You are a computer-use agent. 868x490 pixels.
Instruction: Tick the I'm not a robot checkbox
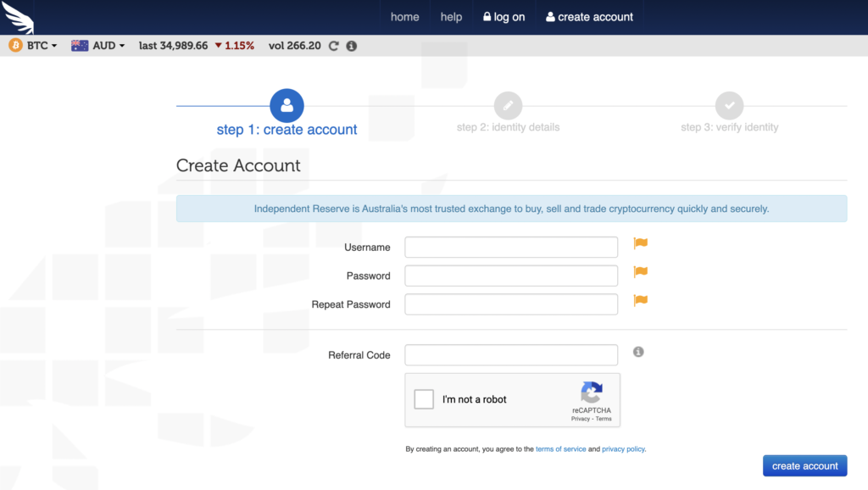click(424, 399)
